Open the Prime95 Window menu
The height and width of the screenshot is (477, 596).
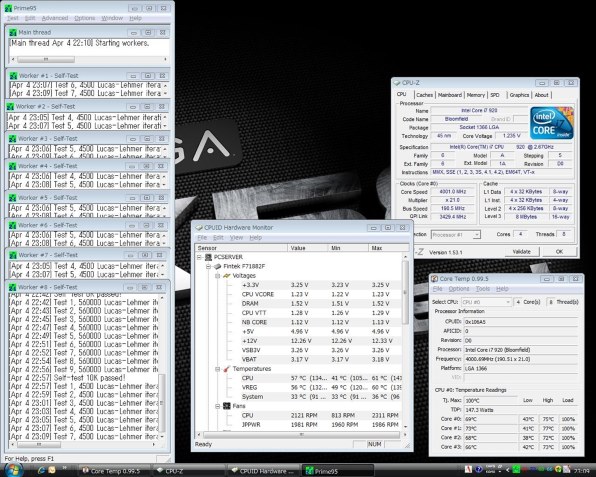click(112, 18)
